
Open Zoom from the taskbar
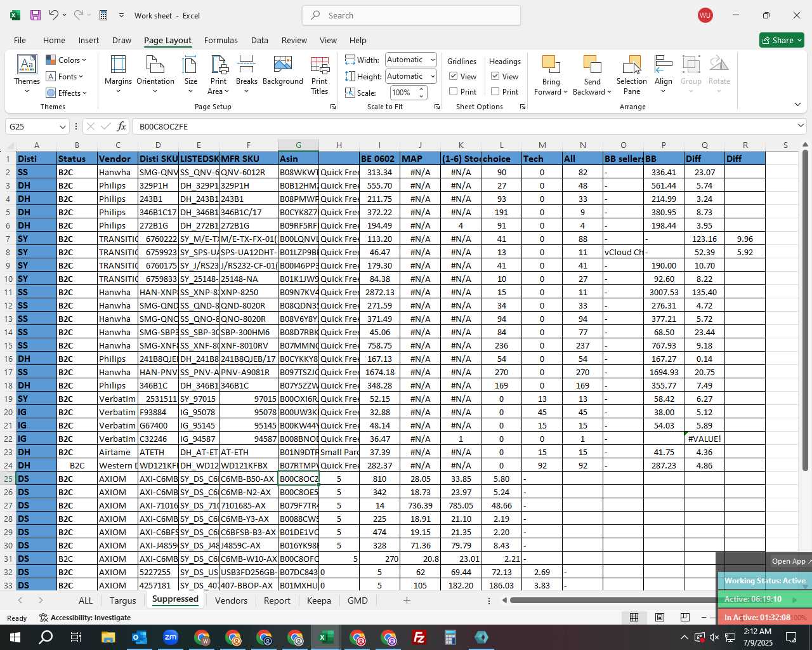(x=171, y=637)
